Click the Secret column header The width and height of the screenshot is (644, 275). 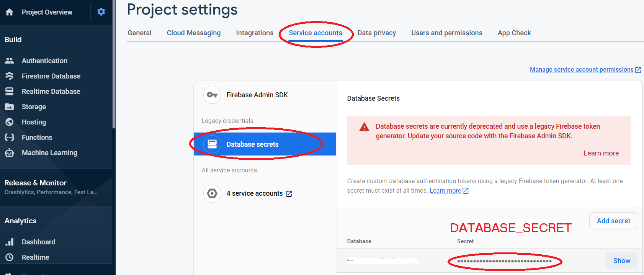coord(465,241)
